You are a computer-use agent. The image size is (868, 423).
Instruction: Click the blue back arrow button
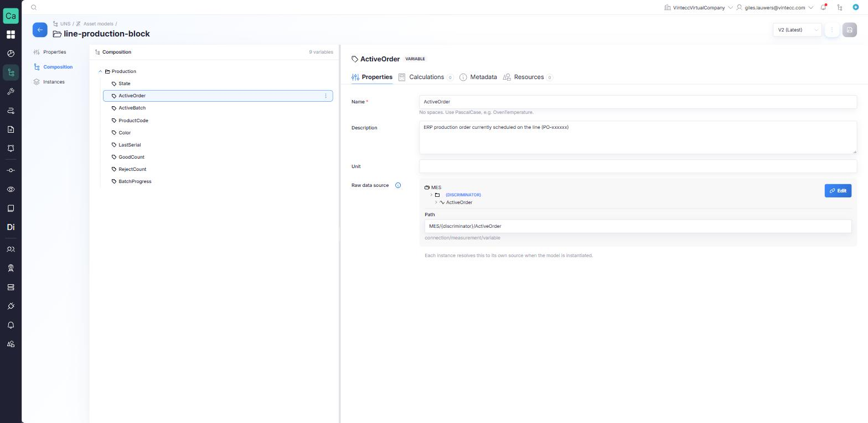coord(40,30)
